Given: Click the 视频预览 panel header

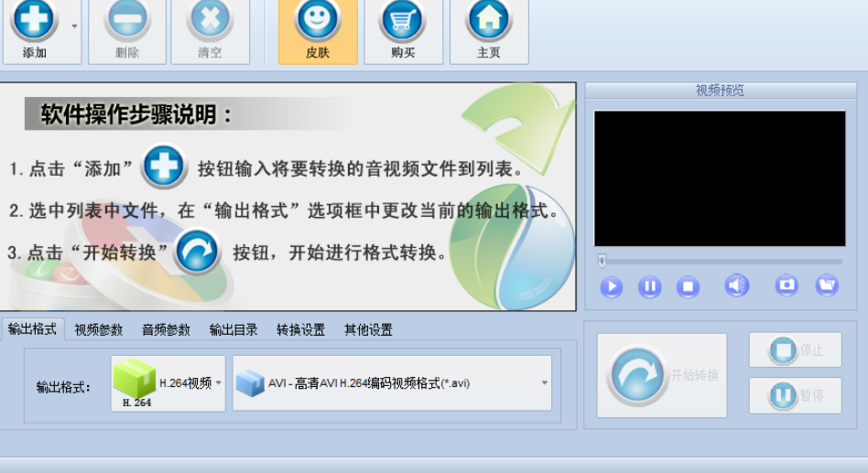Looking at the screenshot, I should point(721,91).
